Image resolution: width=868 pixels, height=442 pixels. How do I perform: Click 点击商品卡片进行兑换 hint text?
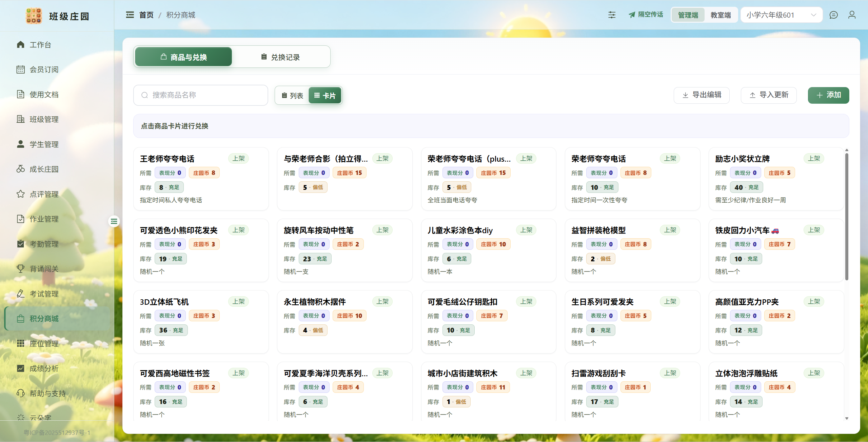coord(175,126)
